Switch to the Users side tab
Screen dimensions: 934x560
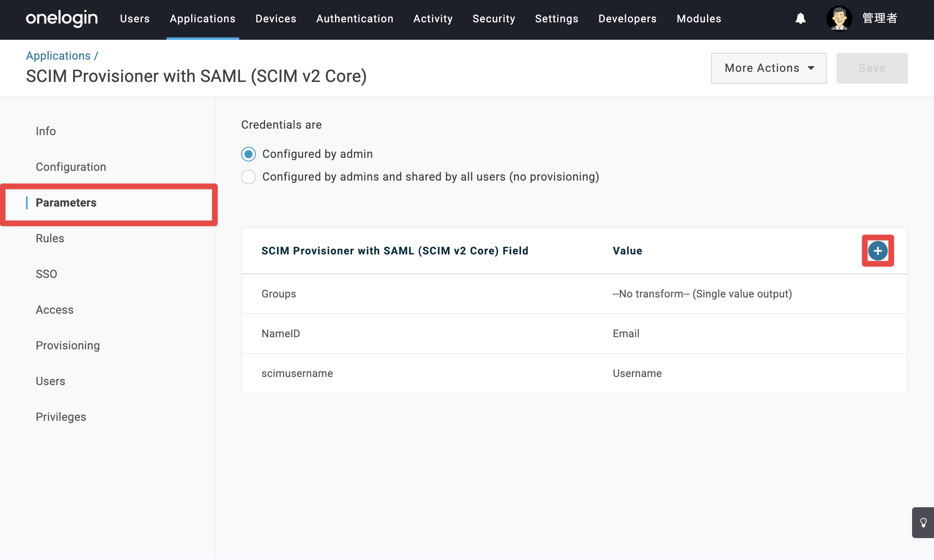click(x=50, y=381)
